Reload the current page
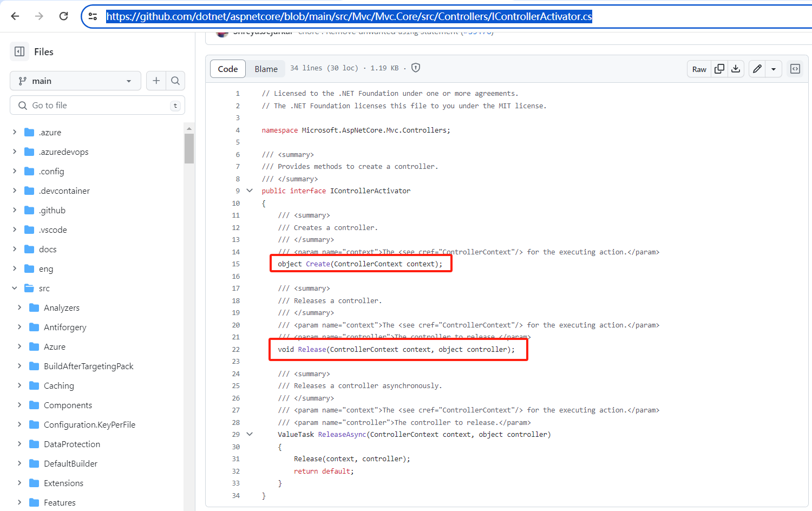Image resolution: width=812 pixels, height=511 pixels. 63,16
